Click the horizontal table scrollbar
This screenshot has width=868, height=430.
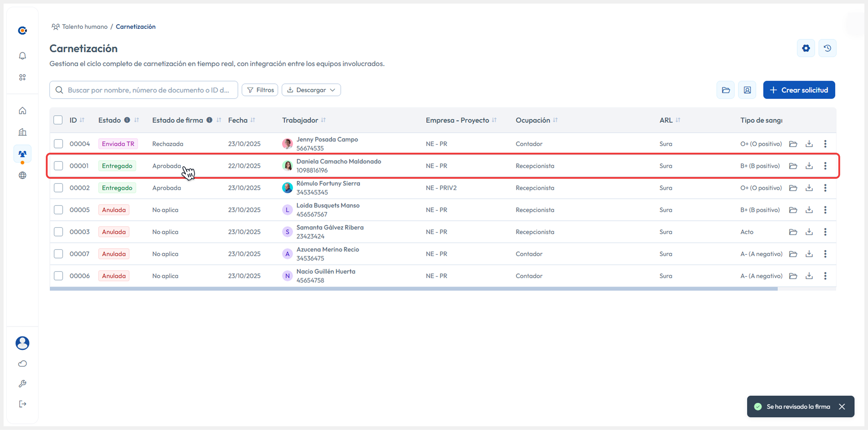point(413,289)
